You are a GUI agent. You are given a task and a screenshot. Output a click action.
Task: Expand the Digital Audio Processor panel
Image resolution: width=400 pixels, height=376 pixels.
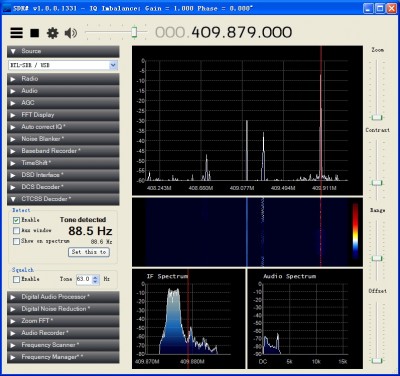[x=63, y=297]
